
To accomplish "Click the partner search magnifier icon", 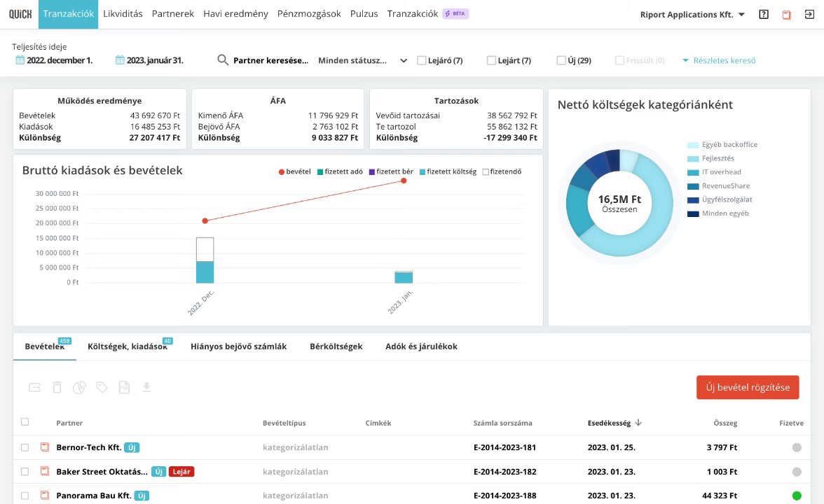I will [x=223, y=60].
